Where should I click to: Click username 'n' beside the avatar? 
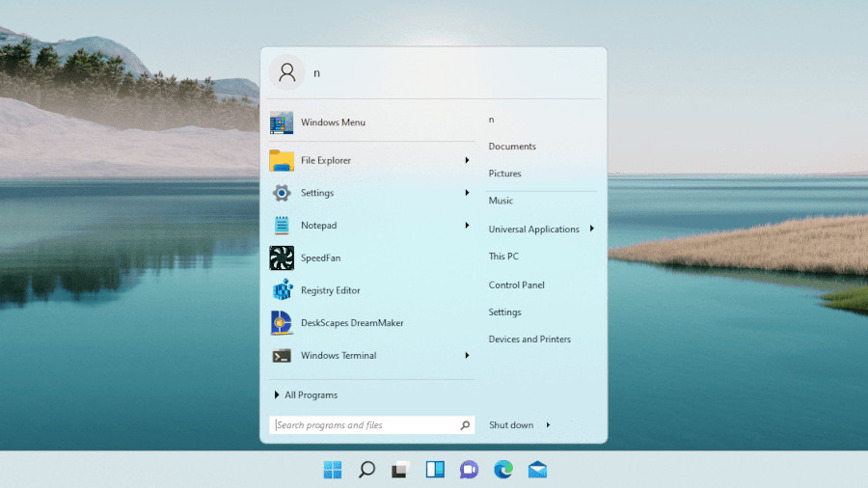pyautogui.click(x=316, y=73)
